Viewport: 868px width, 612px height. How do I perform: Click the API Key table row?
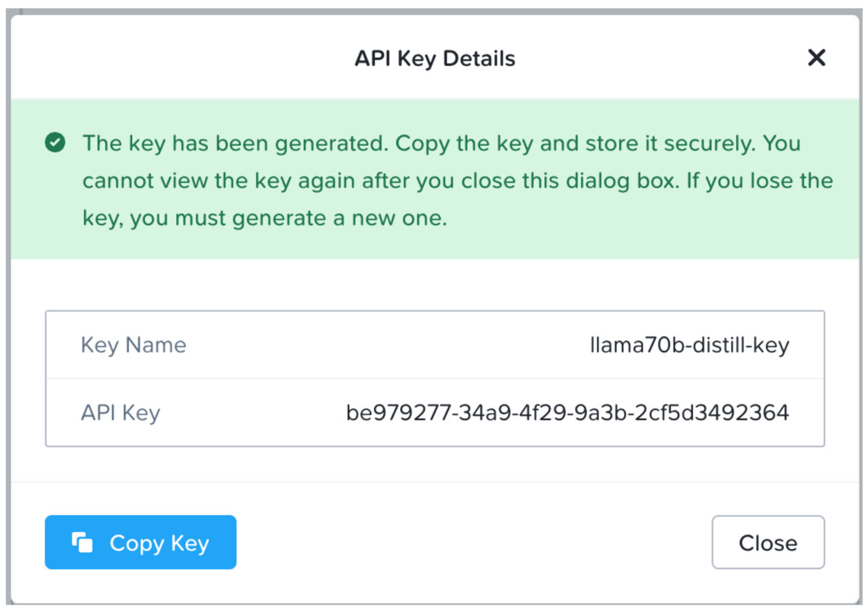pos(434,412)
